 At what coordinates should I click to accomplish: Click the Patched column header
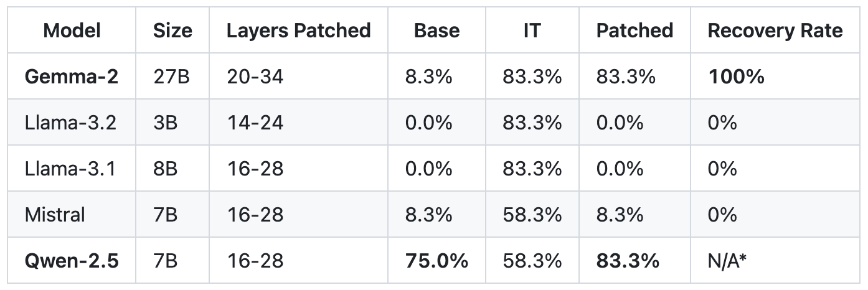click(634, 30)
